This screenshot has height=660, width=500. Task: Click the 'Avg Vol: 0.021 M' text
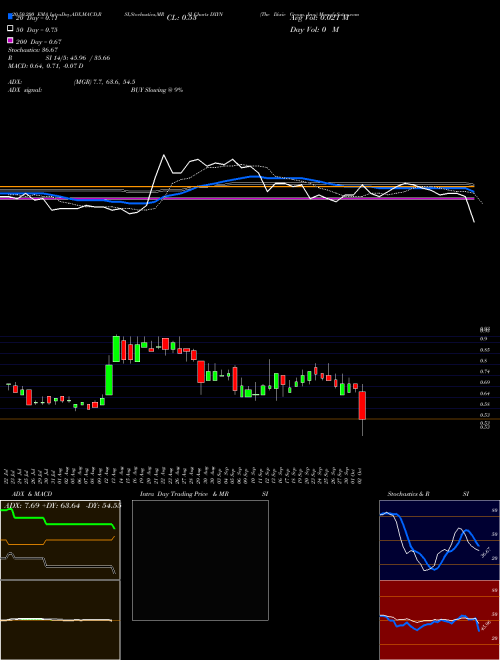[319, 18]
